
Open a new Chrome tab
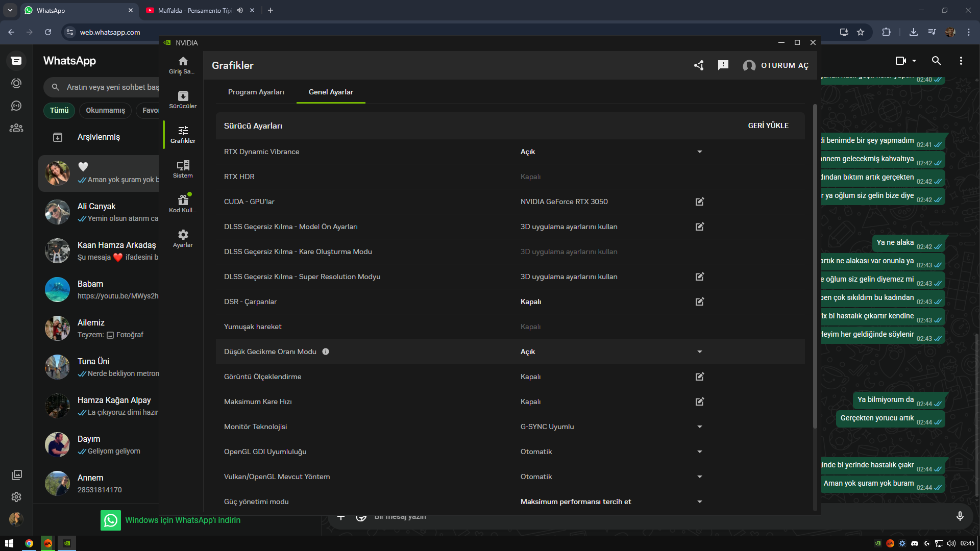pyautogui.click(x=271, y=10)
